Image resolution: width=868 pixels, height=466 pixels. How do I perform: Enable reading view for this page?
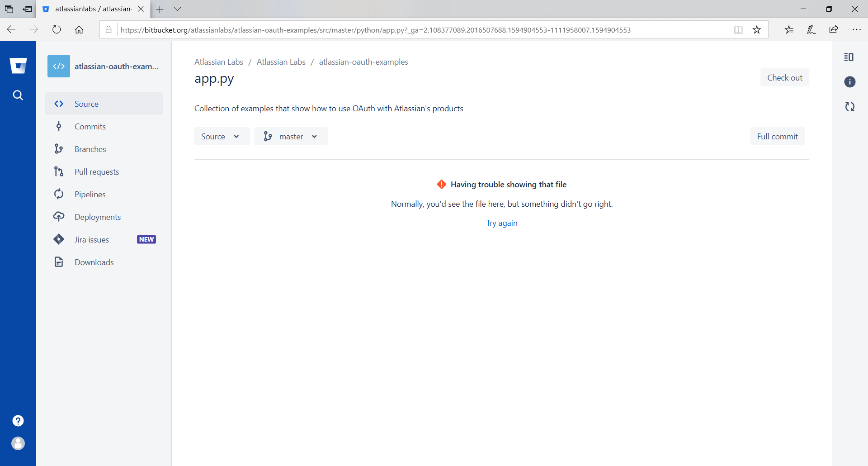coord(738,29)
